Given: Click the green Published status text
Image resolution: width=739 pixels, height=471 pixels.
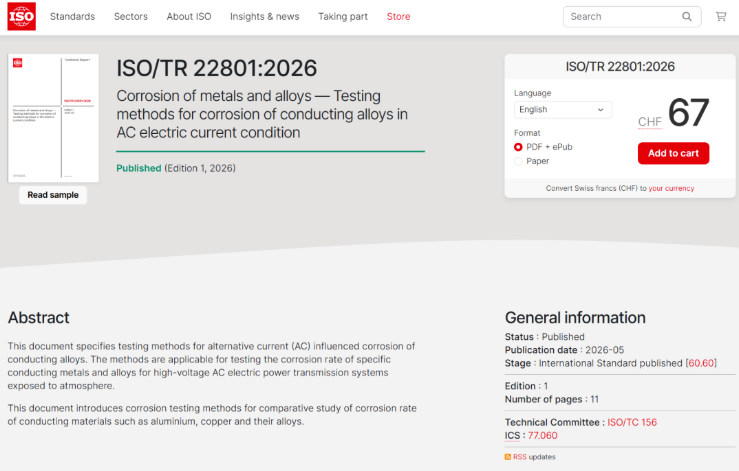Looking at the screenshot, I should pos(139,168).
